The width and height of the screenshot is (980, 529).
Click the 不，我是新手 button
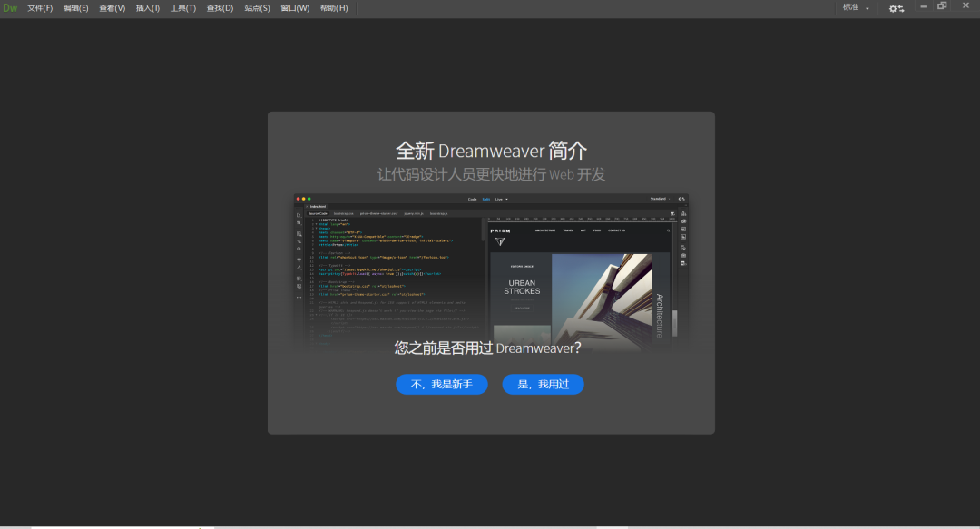coord(441,384)
